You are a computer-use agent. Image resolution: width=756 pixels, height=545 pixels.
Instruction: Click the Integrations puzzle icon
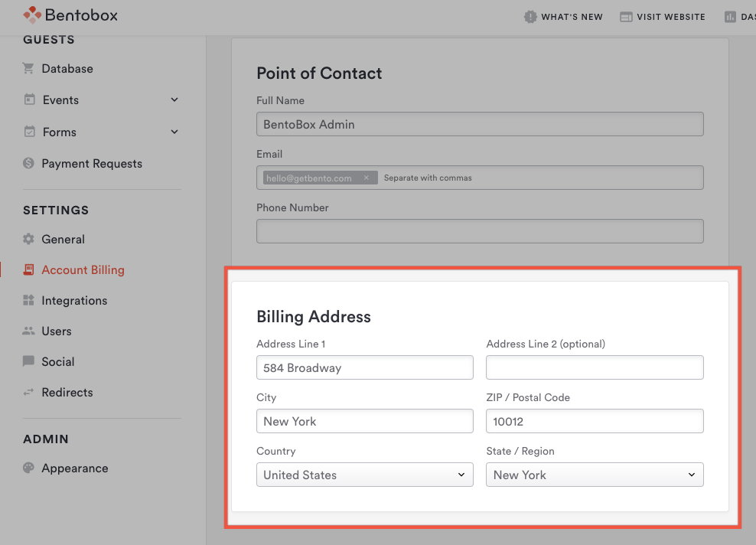[28, 300]
